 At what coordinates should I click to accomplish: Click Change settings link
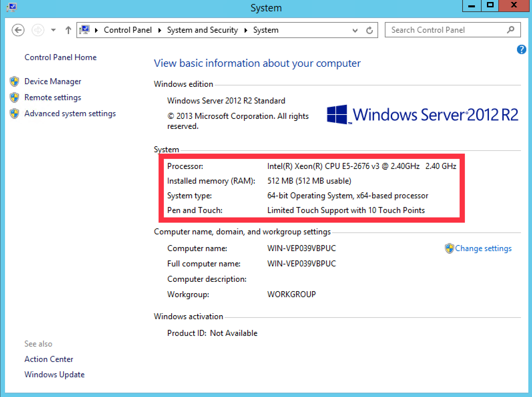[x=483, y=248]
